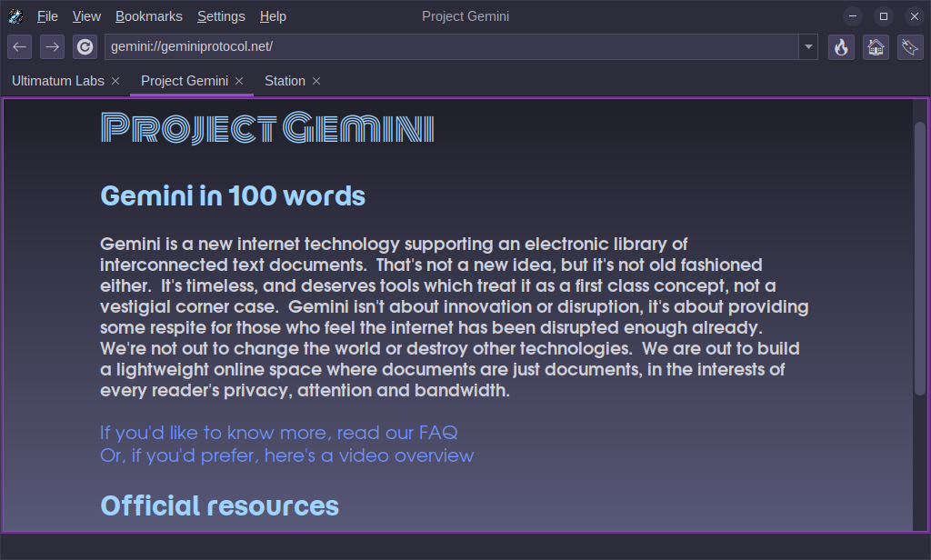The image size is (931, 560).
Task: Expand the address bar history dropdown
Action: pos(808,46)
